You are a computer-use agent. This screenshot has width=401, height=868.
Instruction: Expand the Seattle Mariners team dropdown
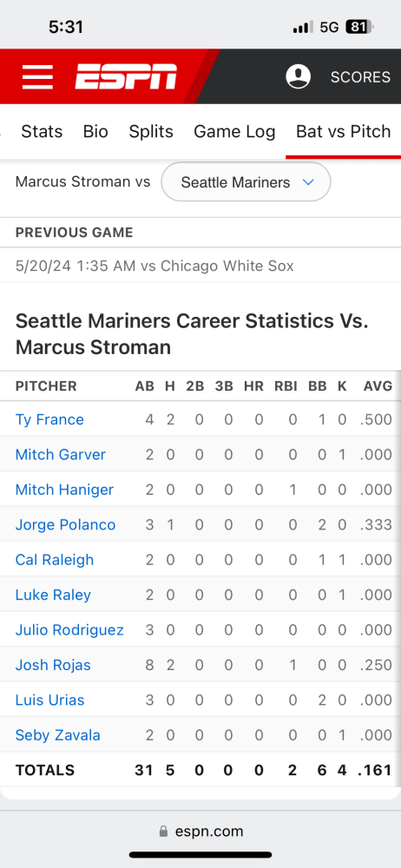[x=246, y=182]
